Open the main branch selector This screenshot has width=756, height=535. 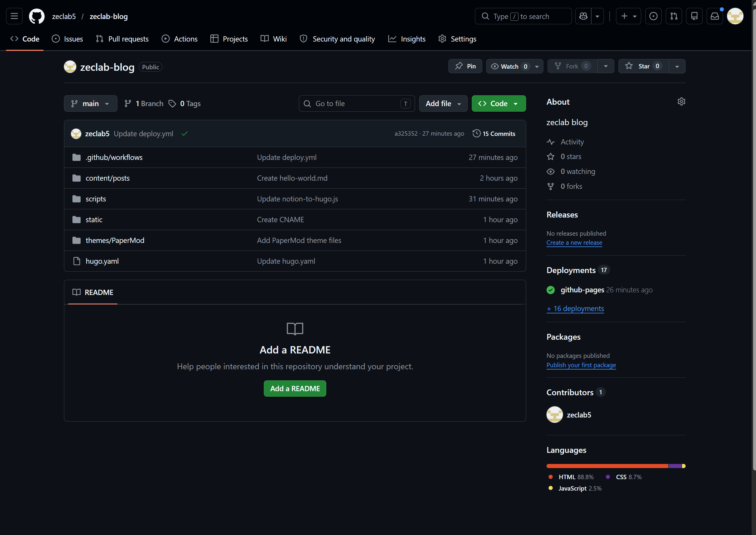(x=91, y=103)
